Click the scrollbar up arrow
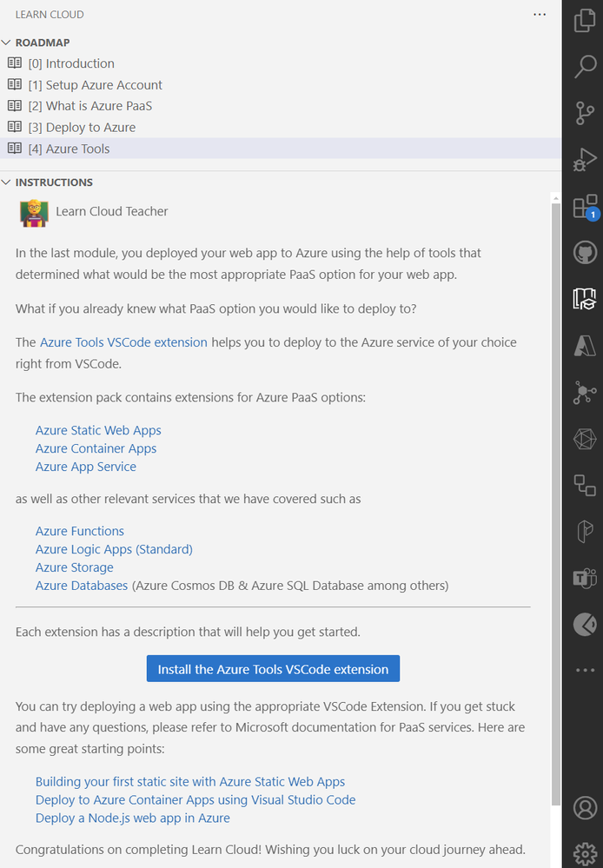The image size is (603, 868). click(556, 197)
